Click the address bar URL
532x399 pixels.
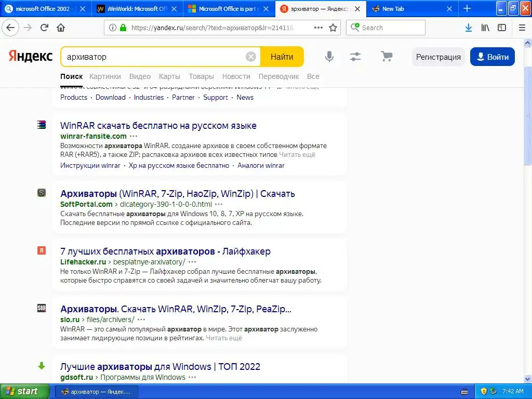pyautogui.click(x=212, y=28)
